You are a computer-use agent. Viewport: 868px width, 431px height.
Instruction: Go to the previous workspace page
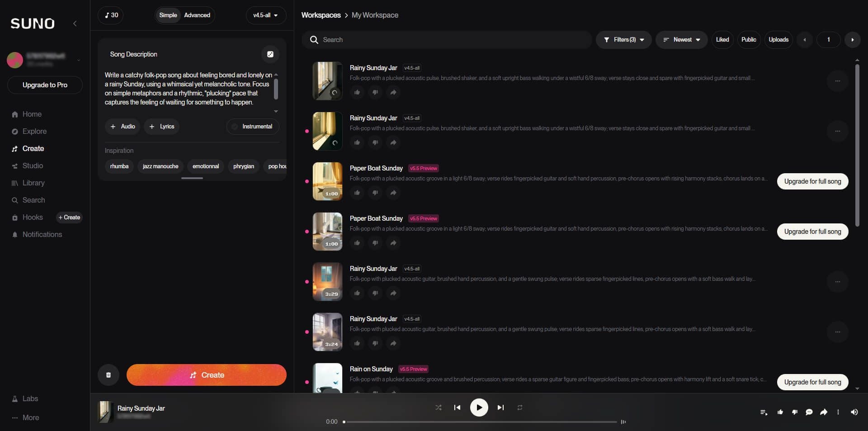(x=805, y=40)
